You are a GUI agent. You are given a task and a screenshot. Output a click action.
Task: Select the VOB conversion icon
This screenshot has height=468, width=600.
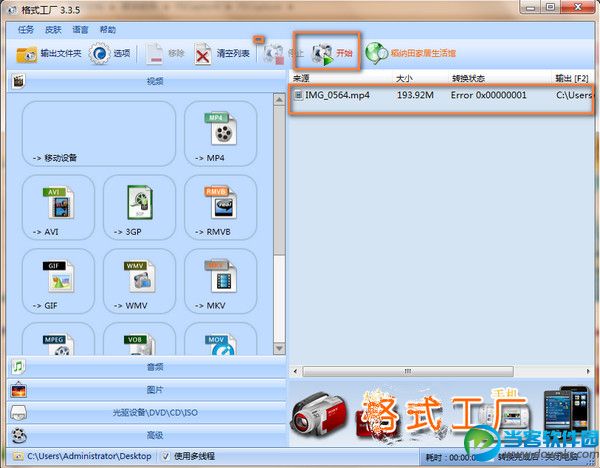140,344
